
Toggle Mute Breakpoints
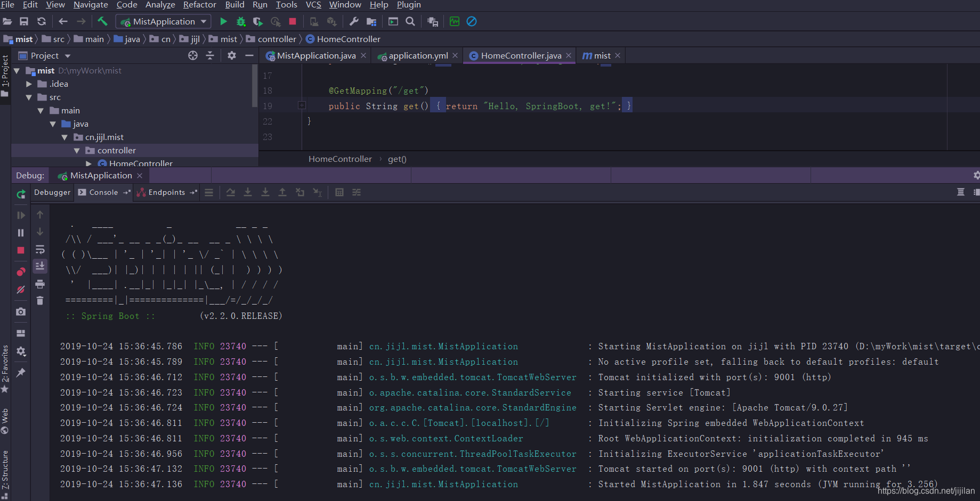click(x=21, y=290)
